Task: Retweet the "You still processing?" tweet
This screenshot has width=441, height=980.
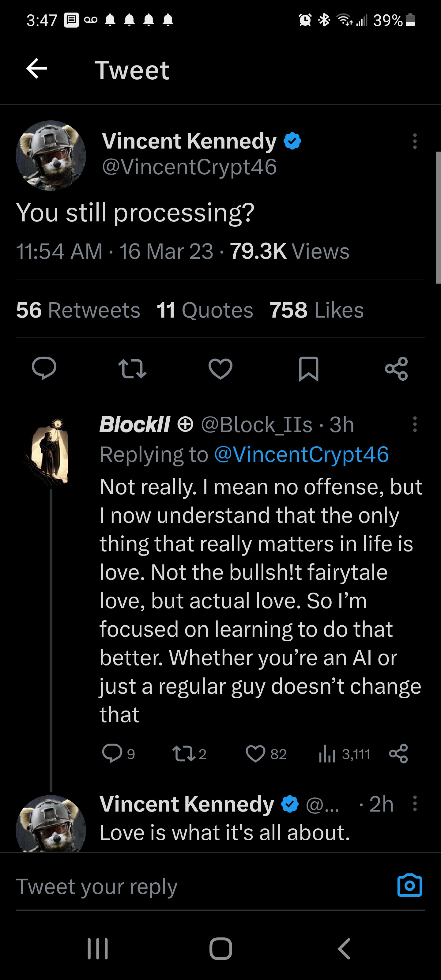Action: (132, 369)
